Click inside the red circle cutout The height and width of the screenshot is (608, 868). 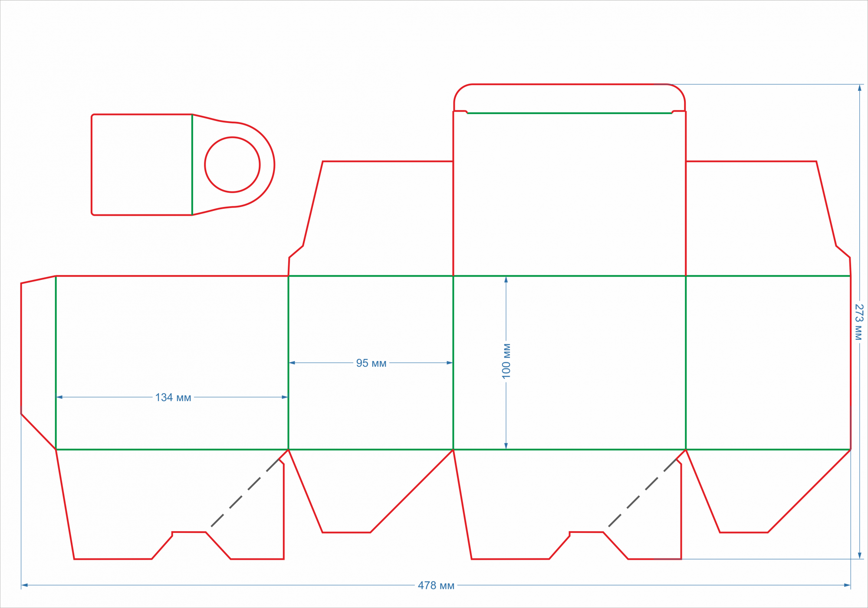(x=232, y=165)
